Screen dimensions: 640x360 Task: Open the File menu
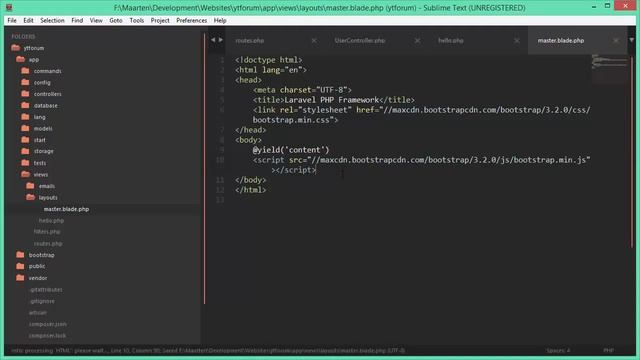(x=12, y=20)
